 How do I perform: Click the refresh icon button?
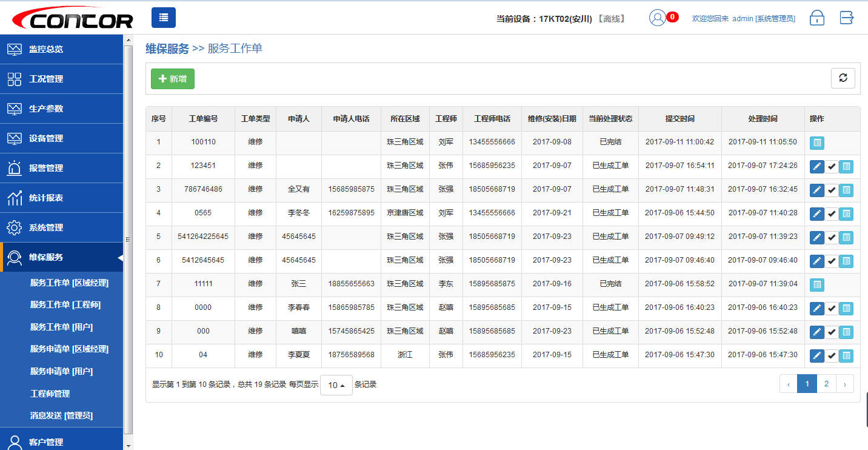coord(843,78)
